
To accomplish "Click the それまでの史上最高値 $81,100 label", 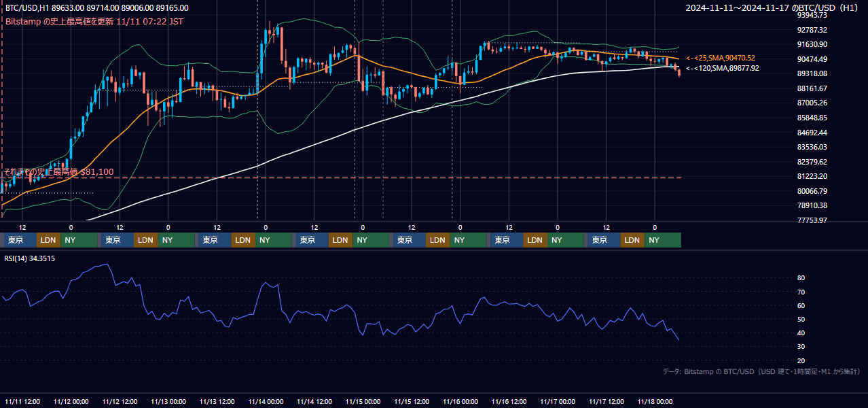I will click(x=59, y=172).
